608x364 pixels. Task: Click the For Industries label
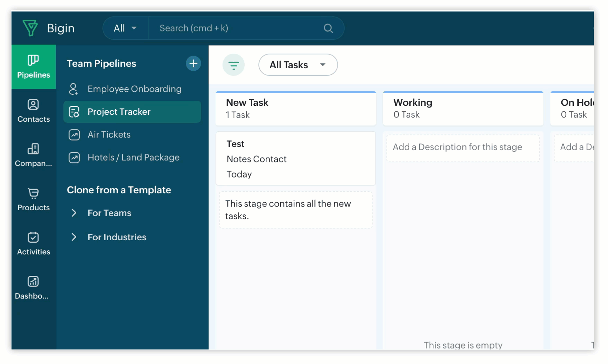pyautogui.click(x=117, y=237)
